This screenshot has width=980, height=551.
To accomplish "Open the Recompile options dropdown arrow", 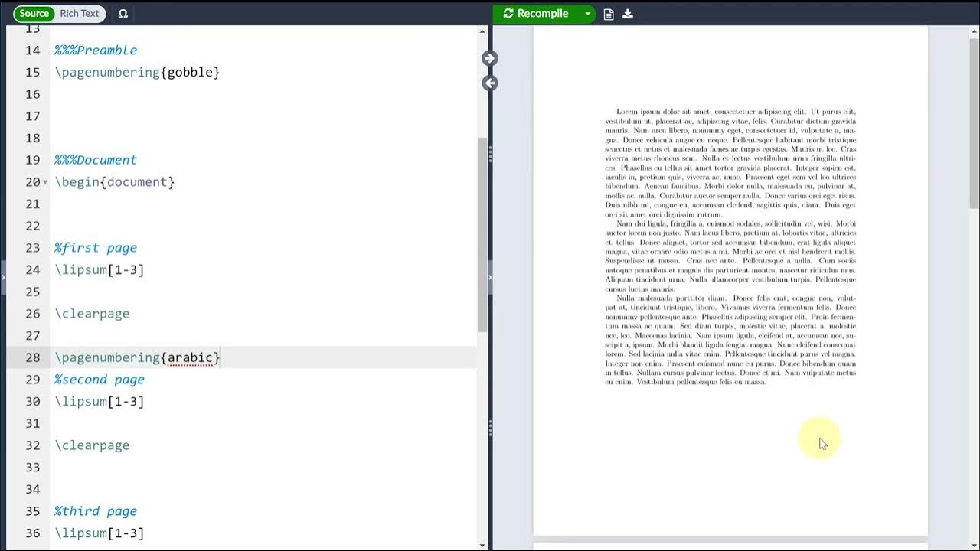I will pyautogui.click(x=587, y=14).
